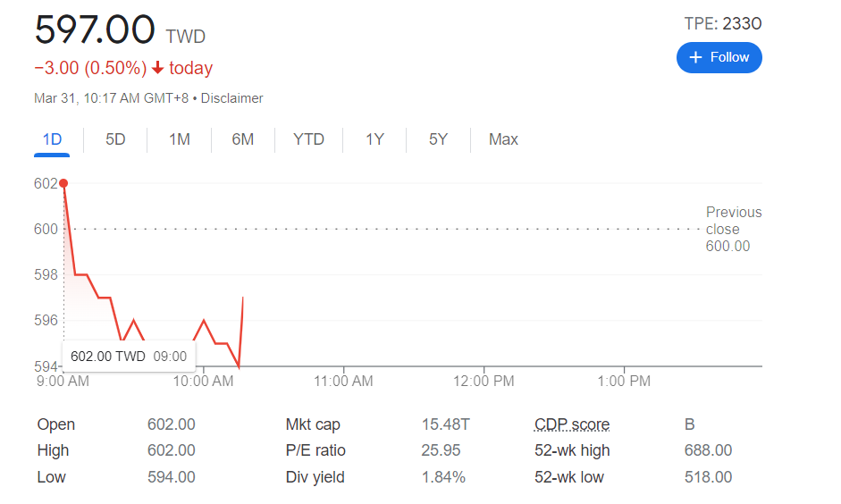Click the TPE: 2330 ticker label

click(722, 24)
